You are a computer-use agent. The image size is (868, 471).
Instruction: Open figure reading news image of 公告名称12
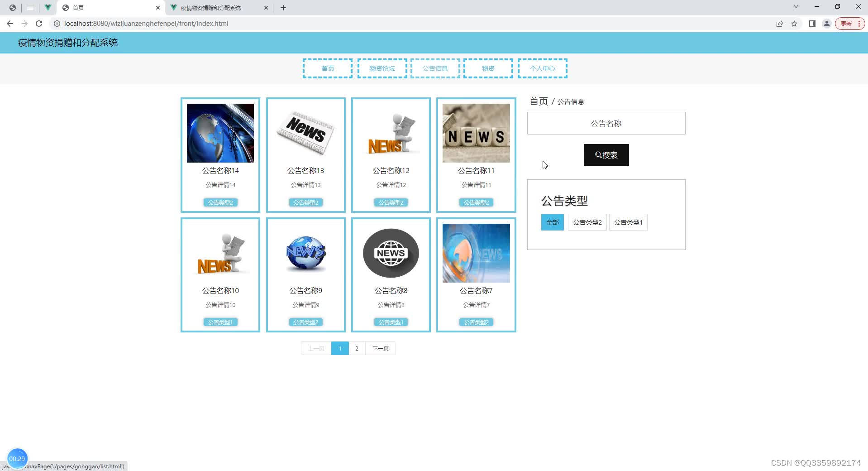391,133
